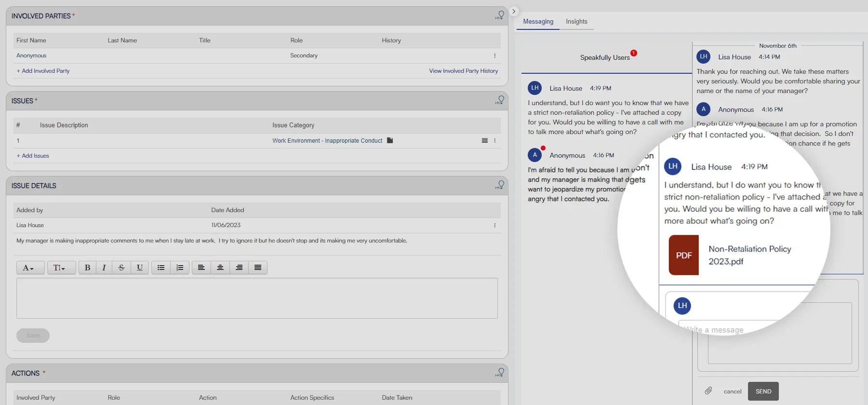Image resolution: width=868 pixels, height=405 pixels.
Task: Click the Action Specifics column header
Action: pos(312,398)
